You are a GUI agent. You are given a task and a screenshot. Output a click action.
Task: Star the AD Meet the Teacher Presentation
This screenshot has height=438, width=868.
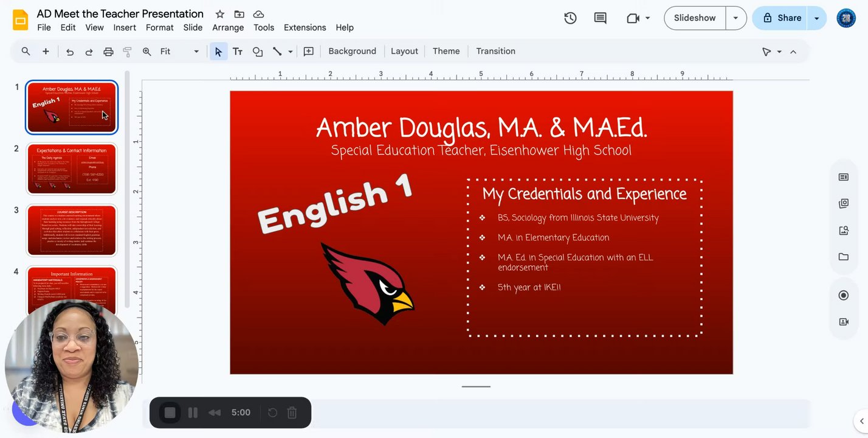click(220, 14)
